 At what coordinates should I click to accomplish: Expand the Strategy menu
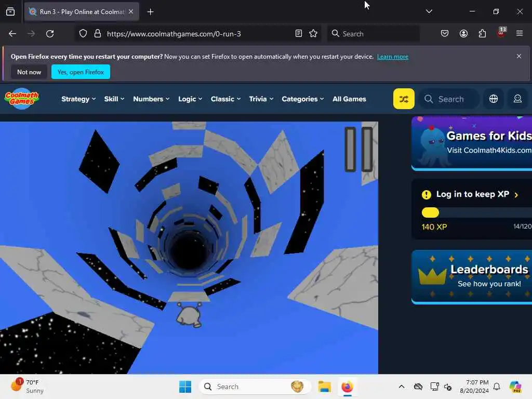coord(78,99)
